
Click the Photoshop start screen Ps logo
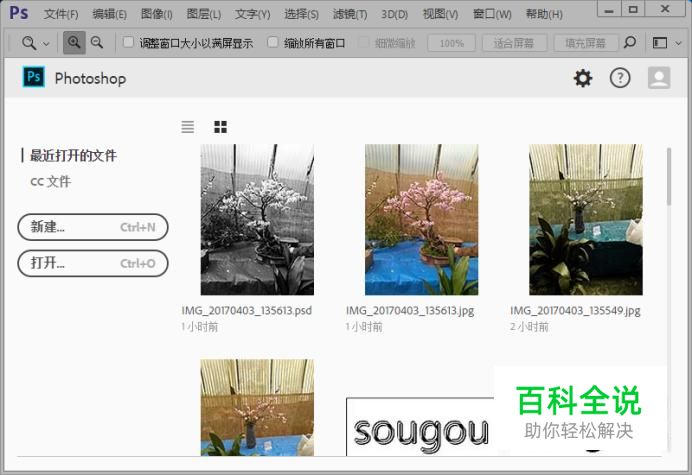(34, 77)
